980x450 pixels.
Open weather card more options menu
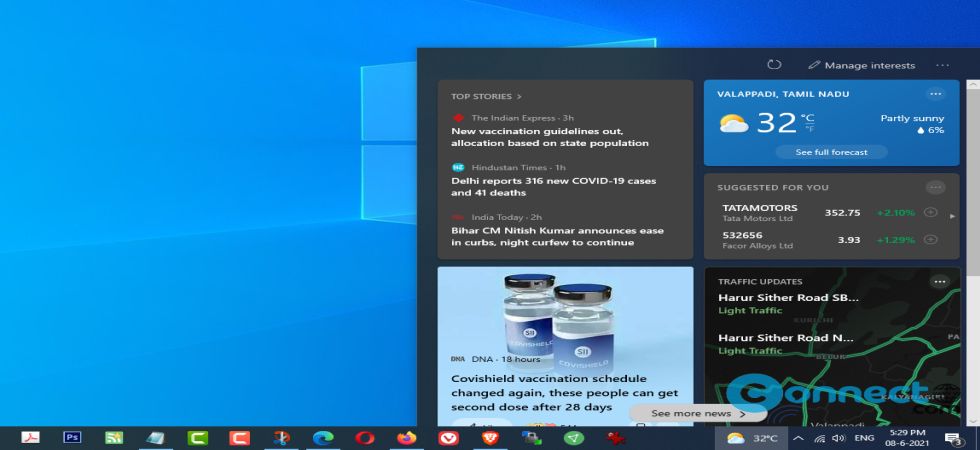(x=935, y=94)
